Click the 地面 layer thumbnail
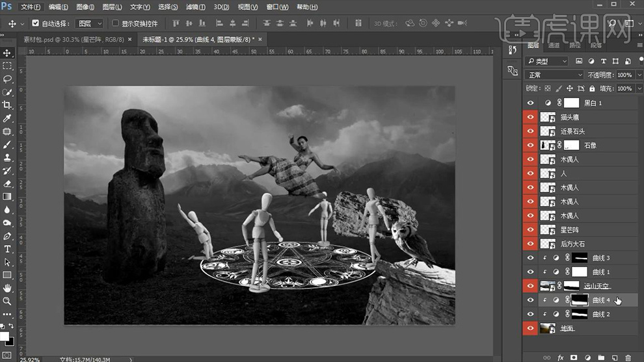644x362 pixels. click(548, 328)
